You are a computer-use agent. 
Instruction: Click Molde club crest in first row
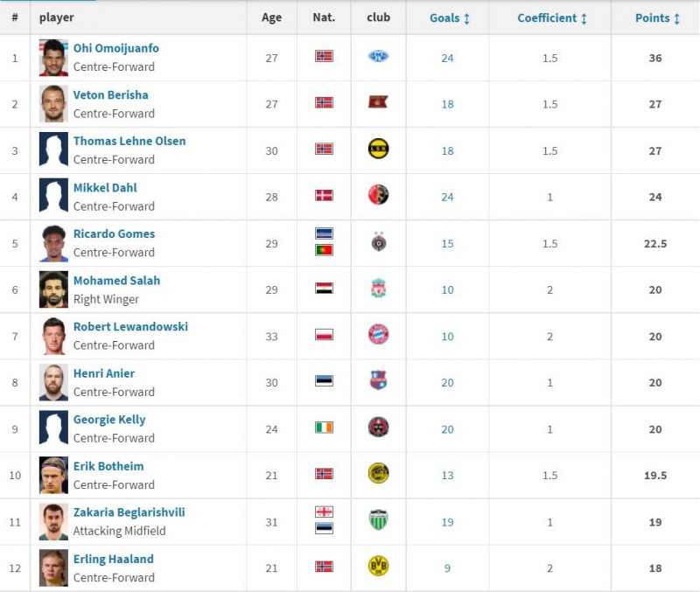pos(378,56)
